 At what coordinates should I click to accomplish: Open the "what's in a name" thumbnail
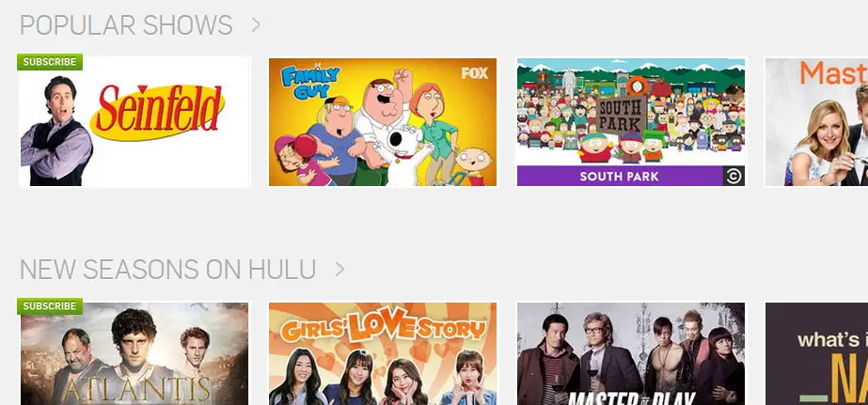[816, 353]
